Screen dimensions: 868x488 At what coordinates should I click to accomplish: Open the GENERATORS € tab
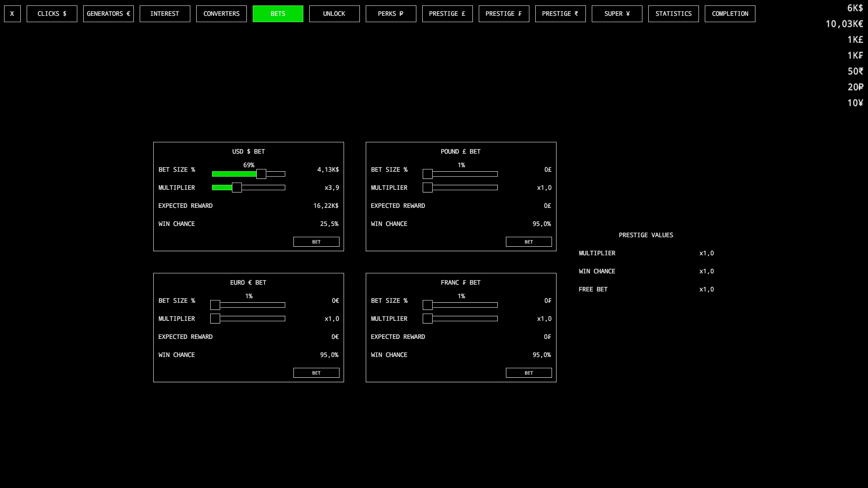coord(108,14)
